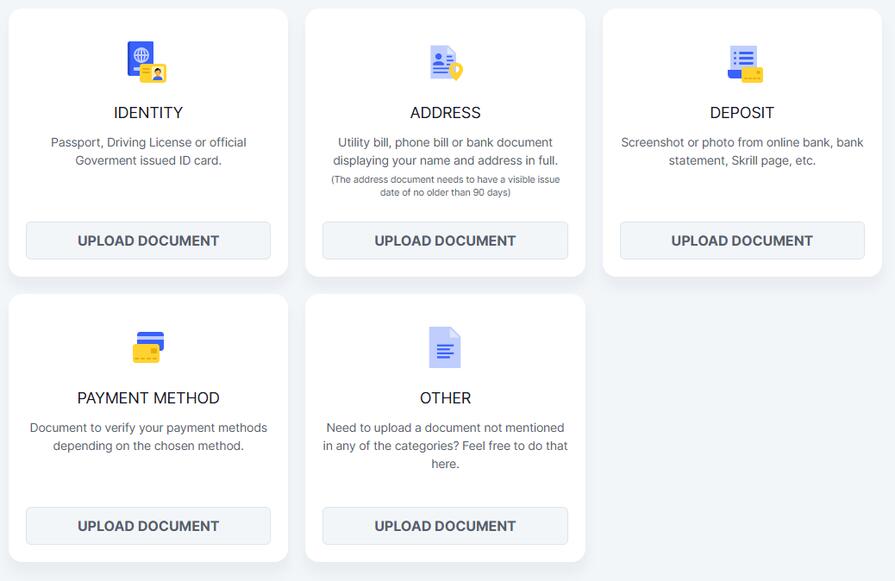This screenshot has height=581, width=895.
Task: Upload a document for Payment Method
Action: [x=147, y=525]
